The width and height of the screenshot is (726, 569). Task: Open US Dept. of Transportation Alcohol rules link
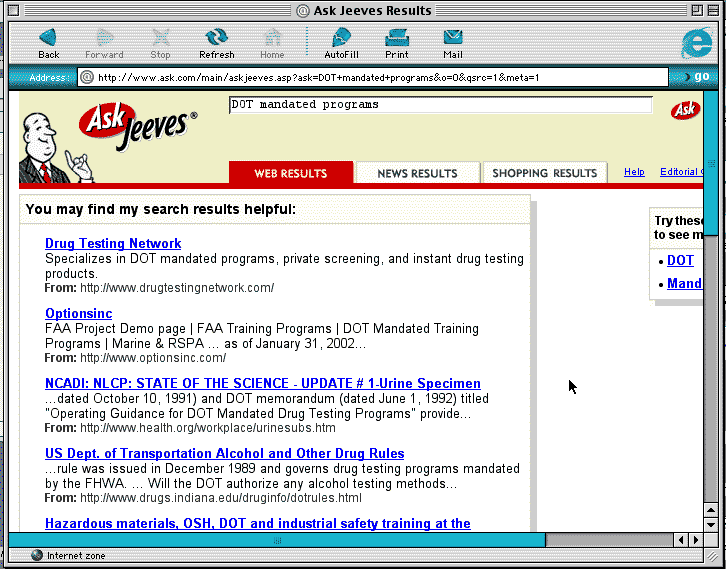pos(225,453)
